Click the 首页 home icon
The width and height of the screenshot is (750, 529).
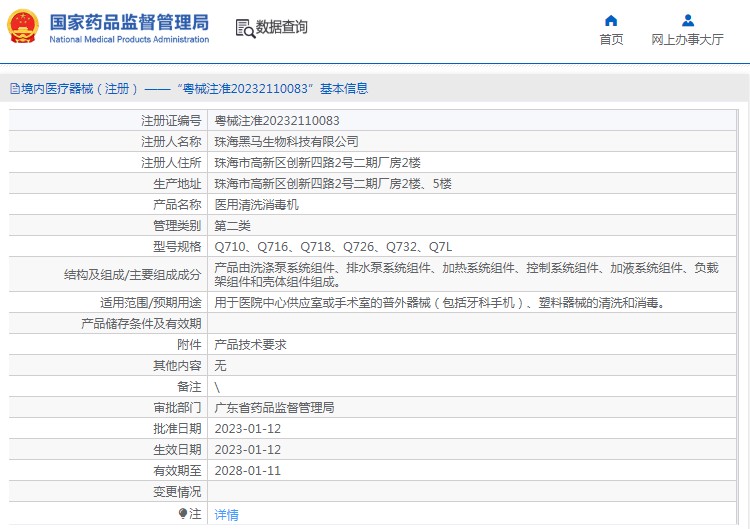click(611, 21)
